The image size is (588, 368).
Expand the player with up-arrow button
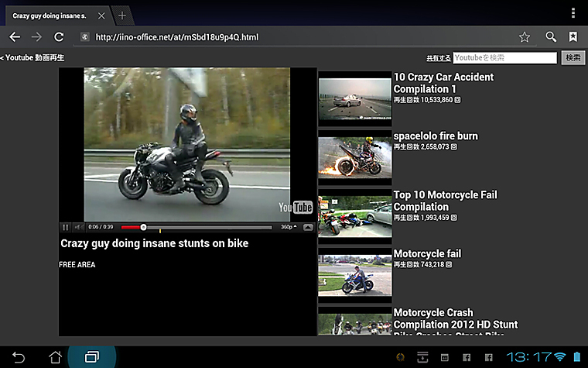pyautogui.click(x=308, y=227)
